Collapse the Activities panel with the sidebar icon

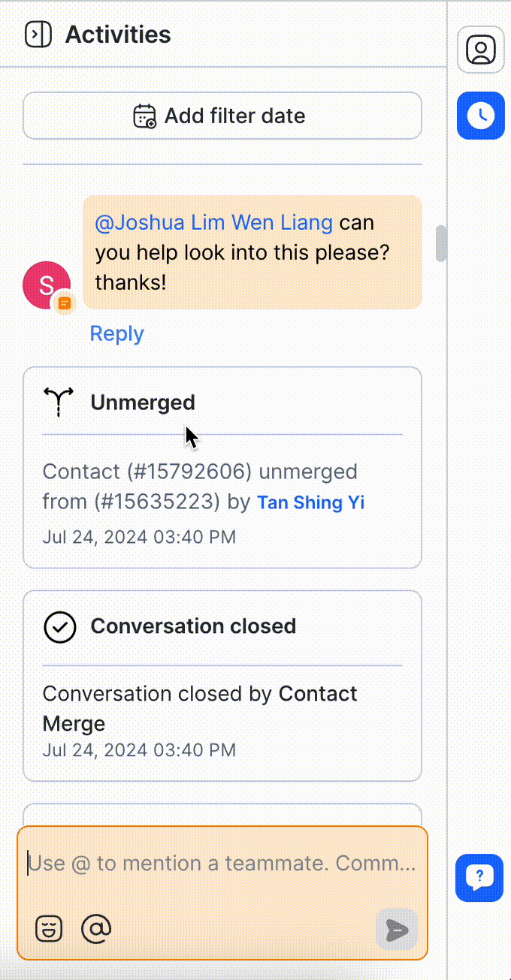[x=38, y=35]
